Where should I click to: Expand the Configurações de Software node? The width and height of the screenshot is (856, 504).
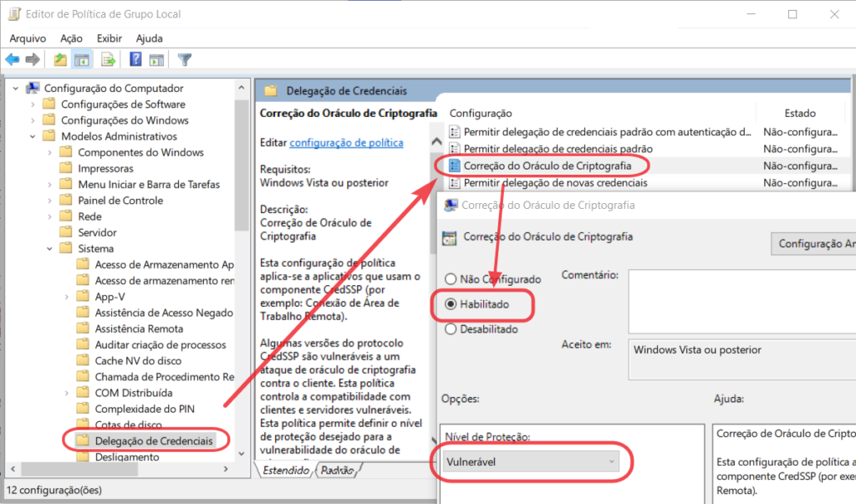[33, 104]
